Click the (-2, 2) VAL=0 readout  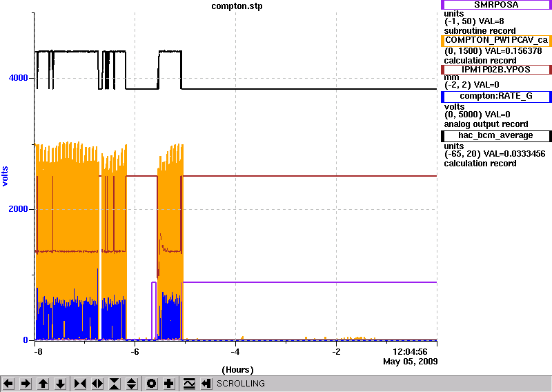tap(472, 85)
